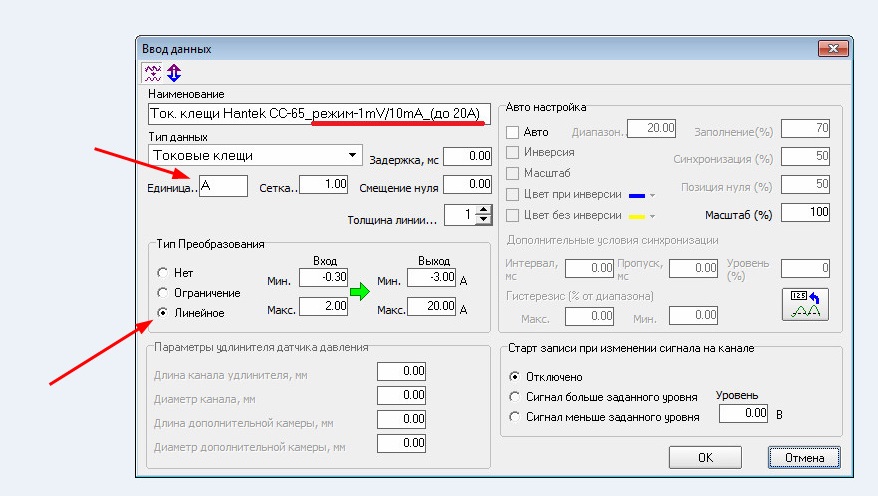
Task: Click the Гистерезис Мин. field
Action: (693, 316)
